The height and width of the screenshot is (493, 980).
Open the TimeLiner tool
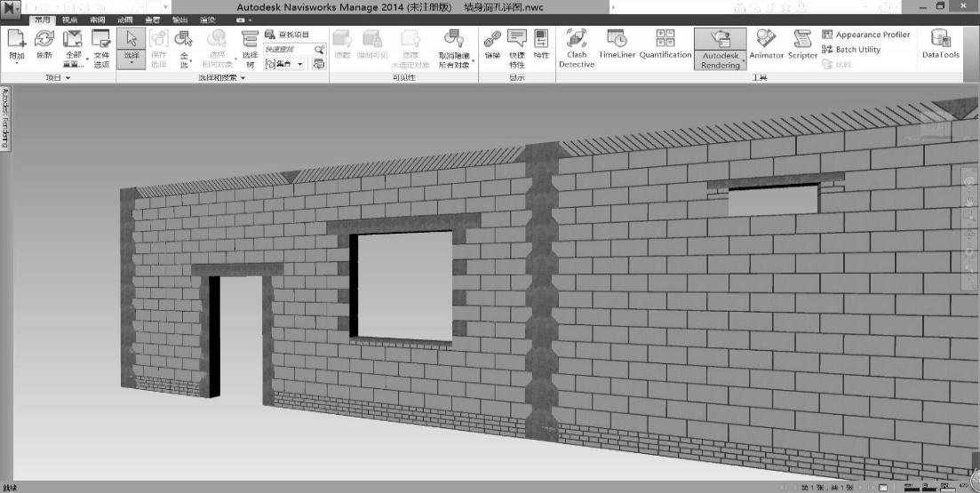(x=617, y=44)
